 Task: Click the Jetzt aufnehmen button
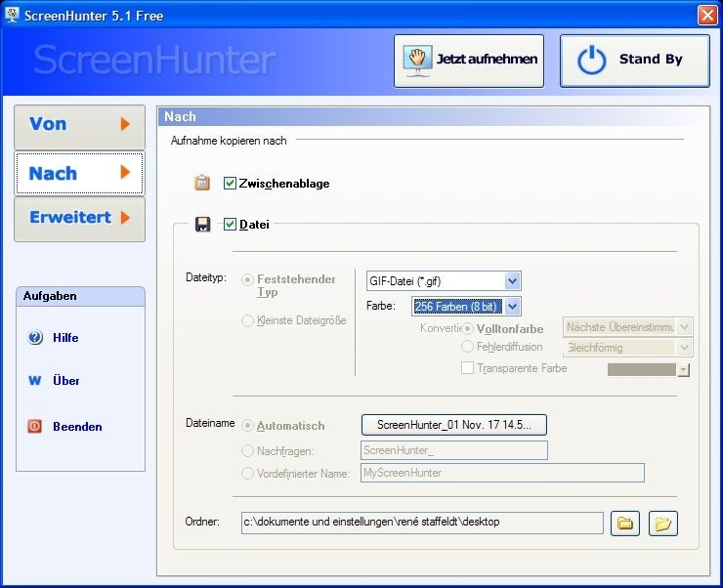tap(469, 61)
